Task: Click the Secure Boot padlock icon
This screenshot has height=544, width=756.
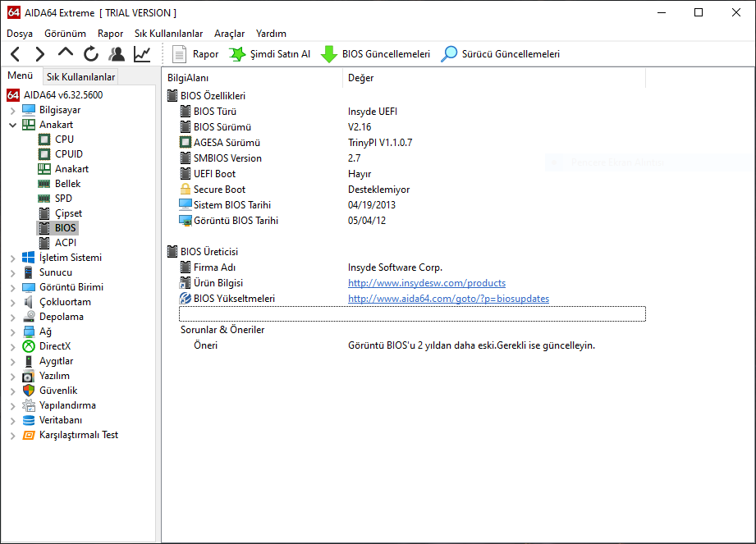Action: 186,190
